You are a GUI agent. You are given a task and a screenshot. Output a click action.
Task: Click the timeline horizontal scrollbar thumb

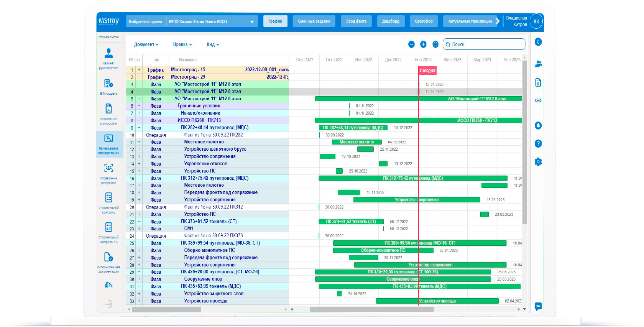pyautogui.click(x=371, y=309)
